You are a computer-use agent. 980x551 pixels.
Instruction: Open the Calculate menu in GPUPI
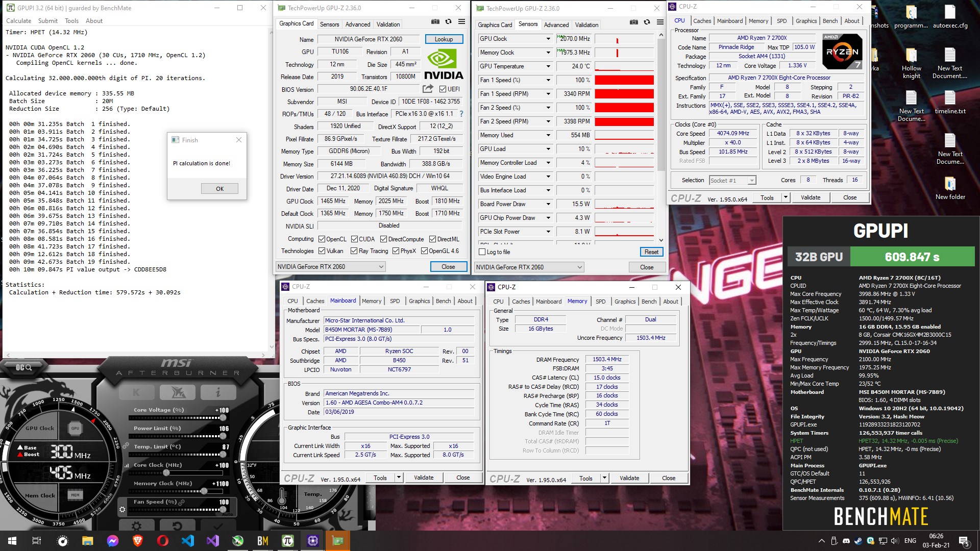point(18,21)
